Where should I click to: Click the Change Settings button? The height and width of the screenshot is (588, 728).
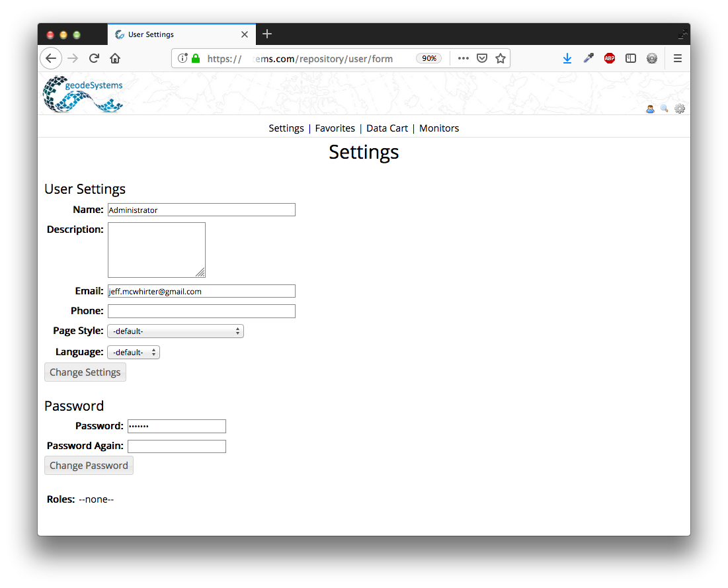point(85,372)
